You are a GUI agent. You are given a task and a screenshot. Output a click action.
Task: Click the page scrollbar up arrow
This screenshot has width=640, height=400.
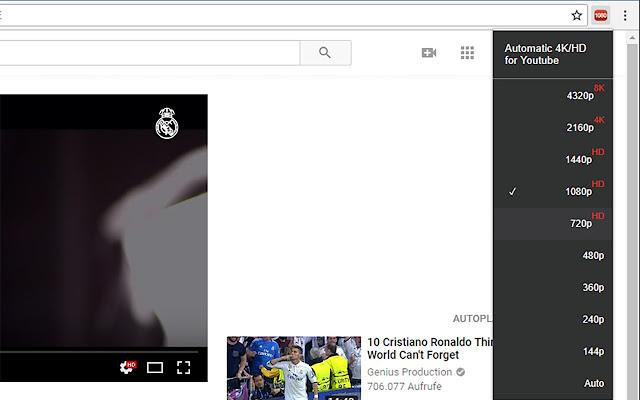(x=632, y=38)
